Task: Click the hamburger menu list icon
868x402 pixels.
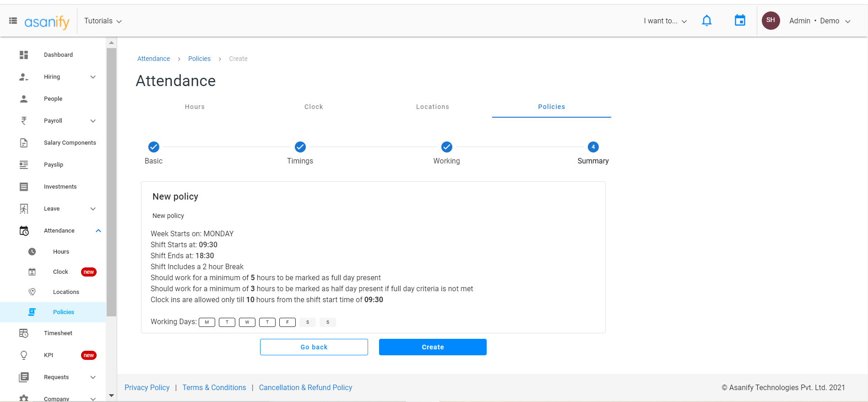Action: [x=13, y=21]
